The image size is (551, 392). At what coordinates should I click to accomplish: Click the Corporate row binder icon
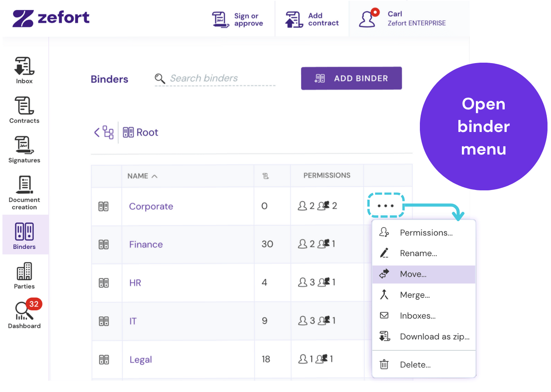tap(104, 206)
